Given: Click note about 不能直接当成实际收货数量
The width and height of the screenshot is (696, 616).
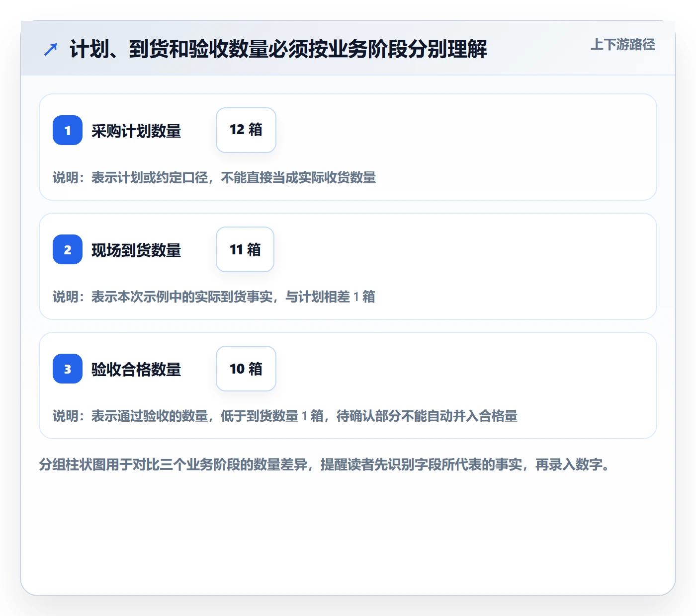Looking at the screenshot, I should [214, 178].
